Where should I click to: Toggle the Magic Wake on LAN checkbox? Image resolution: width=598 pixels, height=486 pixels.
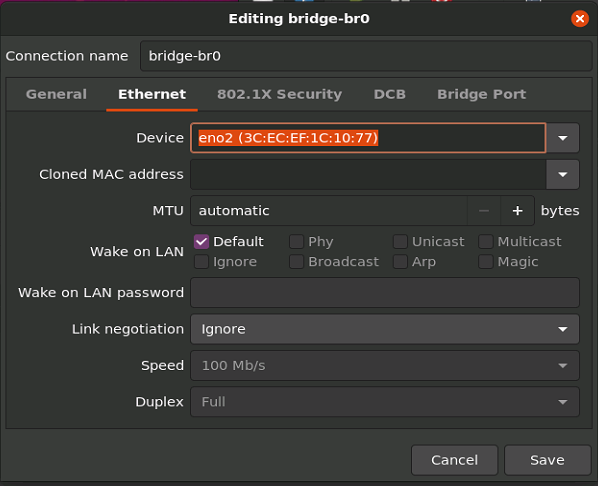point(485,262)
